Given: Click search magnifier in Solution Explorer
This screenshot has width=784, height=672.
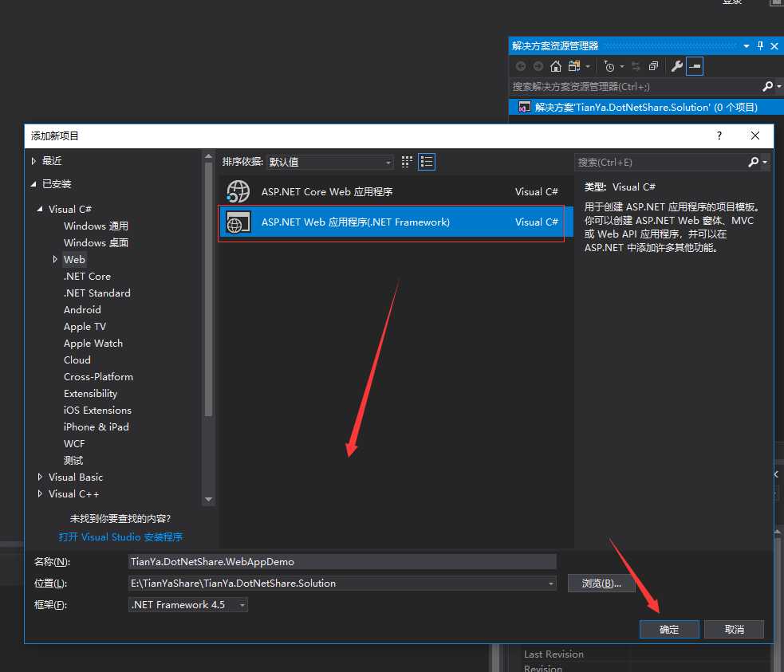Looking at the screenshot, I should (x=767, y=86).
